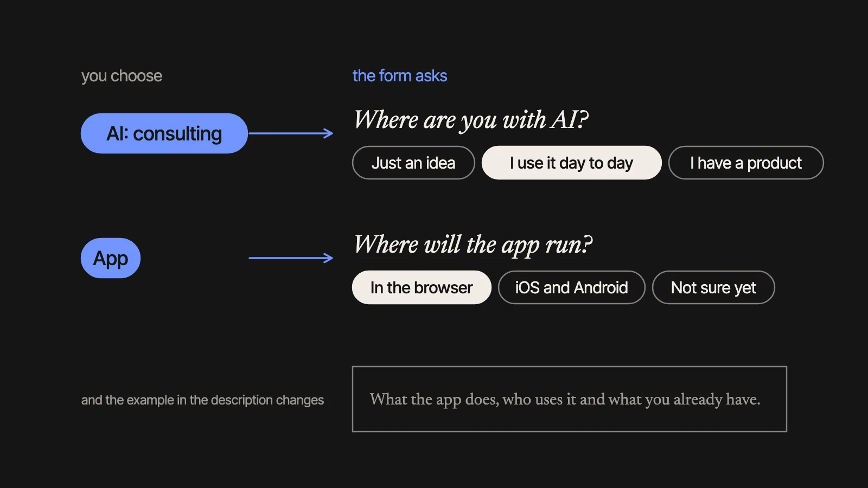This screenshot has height=488, width=868.
Task: Pick the 'Not sure yet' option
Action: [x=713, y=287]
